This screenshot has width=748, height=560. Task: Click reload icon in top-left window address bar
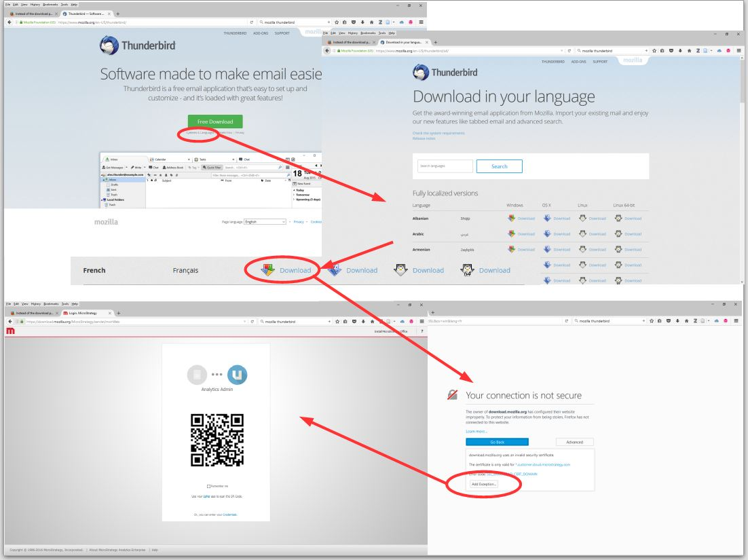[x=251, y=22]
